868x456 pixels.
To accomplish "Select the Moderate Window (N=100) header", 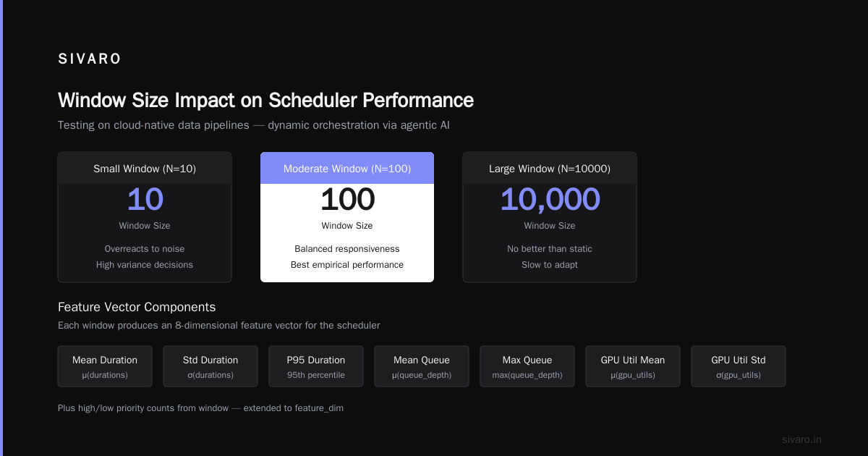I will [x=347, y=168].
